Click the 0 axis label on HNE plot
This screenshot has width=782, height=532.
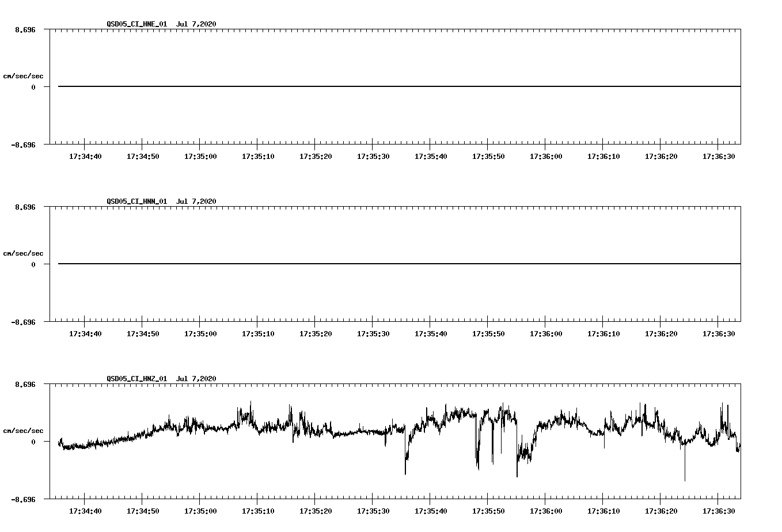click(33, 87)
